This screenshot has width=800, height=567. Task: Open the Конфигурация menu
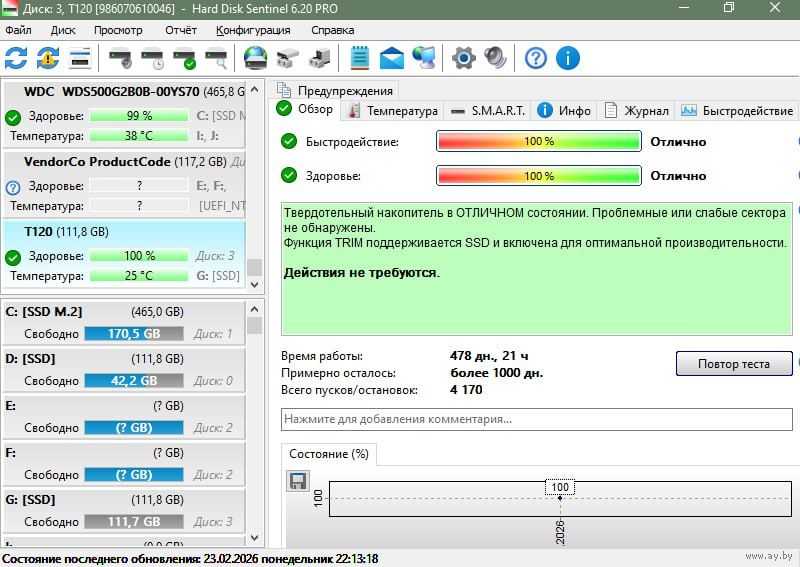click(253, 30)
